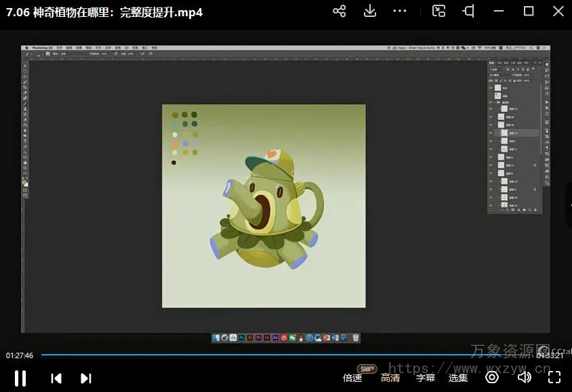Download the video using the download icon
Image resolution: width=572 pixels, height=392 pixels.
tap(370, 12)
